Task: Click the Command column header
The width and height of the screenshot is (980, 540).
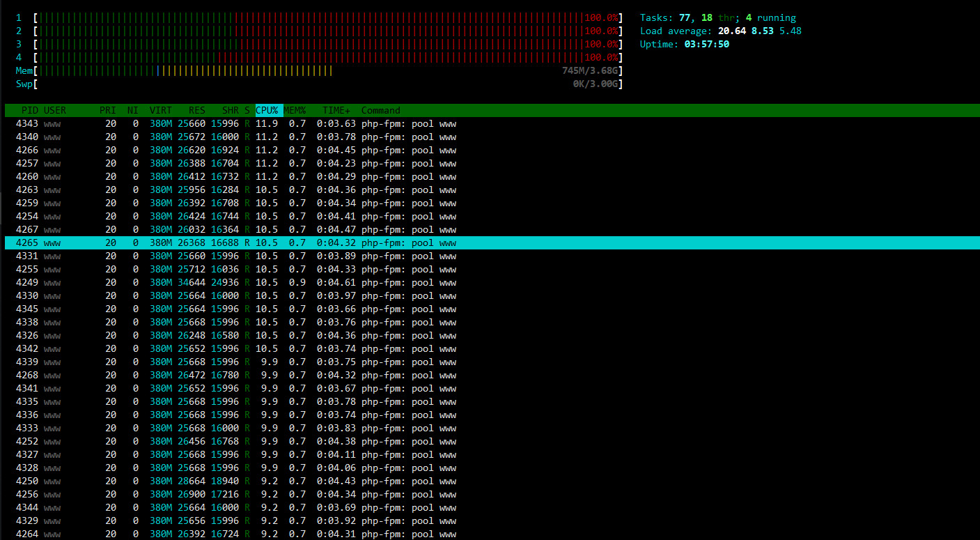Action: click(x=381, y=110)
